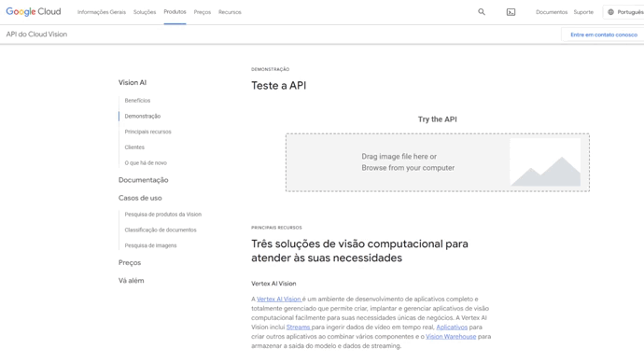Image resolution: width=644 pixels, height=362 pixels.
Task: Follow the Vertex AI Vision link
Action: [x=279, y=299]
